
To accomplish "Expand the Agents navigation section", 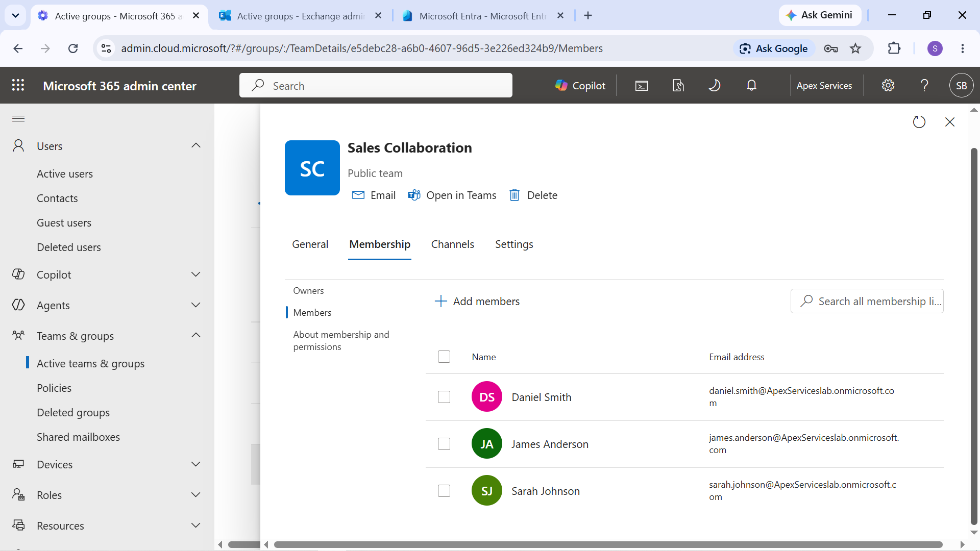I will (x=195, y=305).
